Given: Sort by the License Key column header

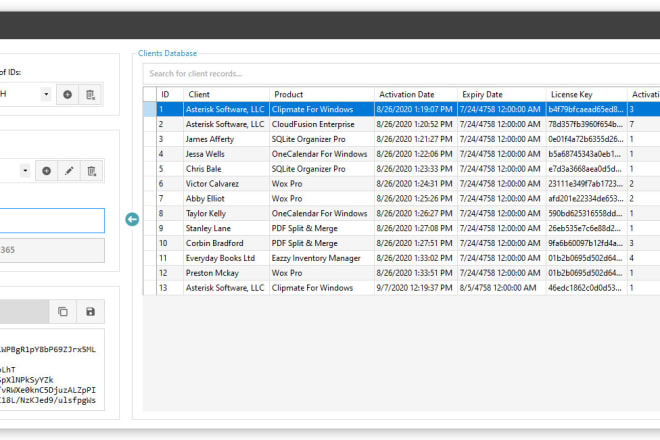Looking at the screenshot, I should (x=587, y=94).
